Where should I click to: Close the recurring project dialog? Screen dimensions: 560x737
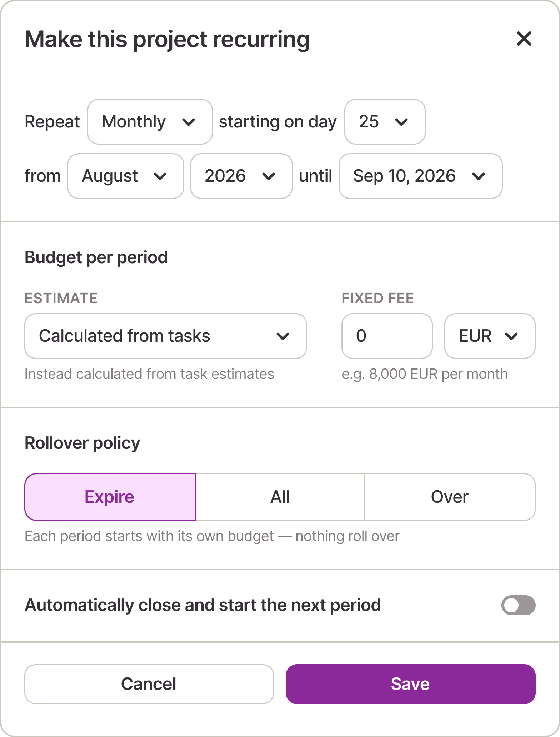tap(524, 39)
